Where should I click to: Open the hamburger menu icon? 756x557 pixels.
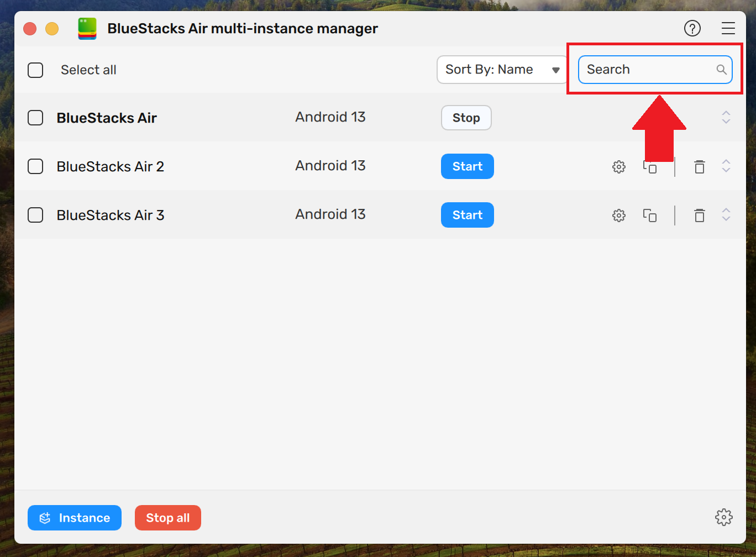[x=728, y=28]
